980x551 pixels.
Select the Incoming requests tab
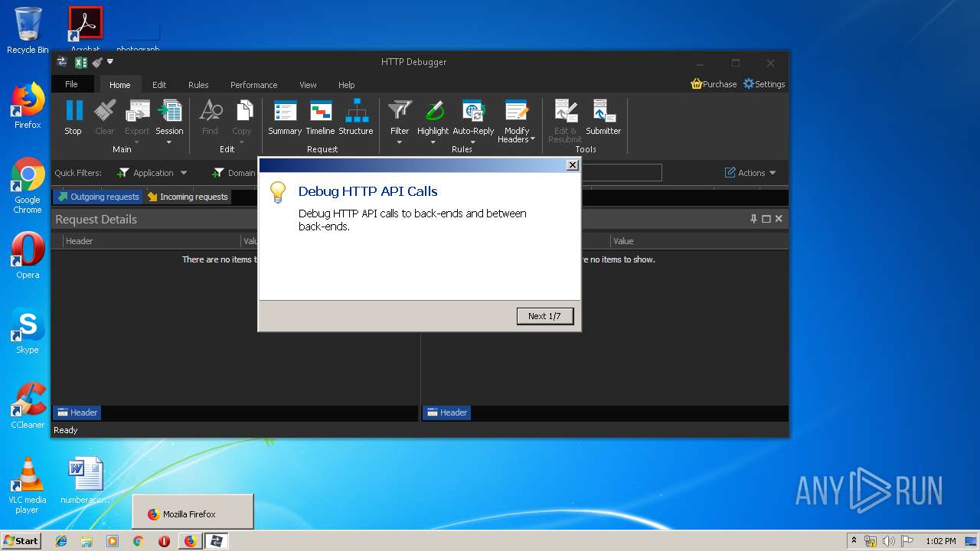[x=188, y=197]
